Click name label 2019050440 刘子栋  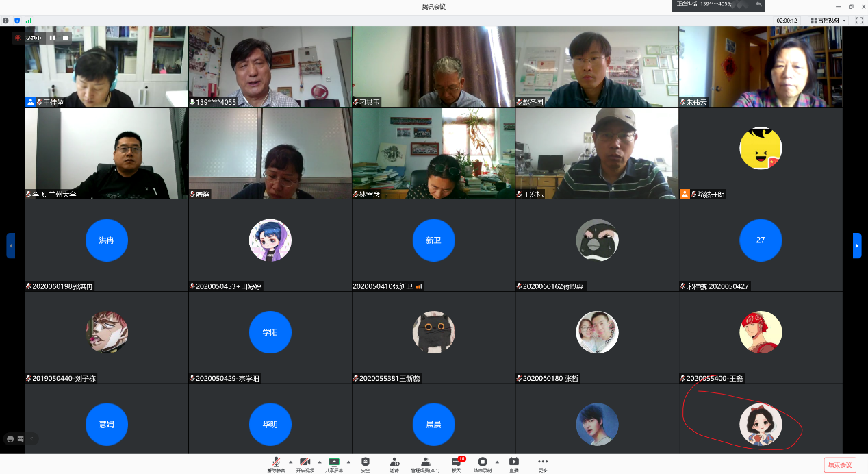[x=64, y=378]
